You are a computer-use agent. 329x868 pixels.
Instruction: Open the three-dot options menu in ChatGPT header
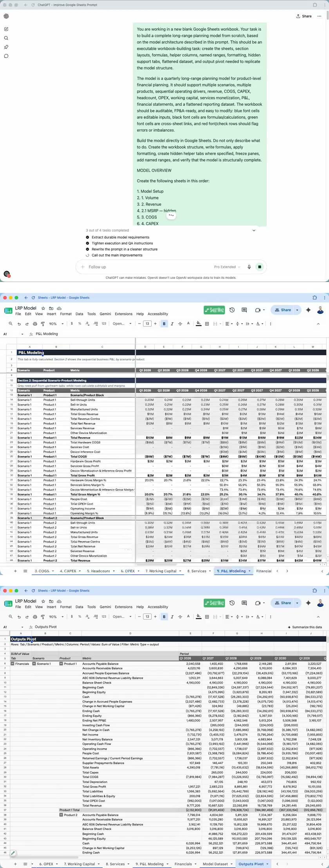pos(319,16)
